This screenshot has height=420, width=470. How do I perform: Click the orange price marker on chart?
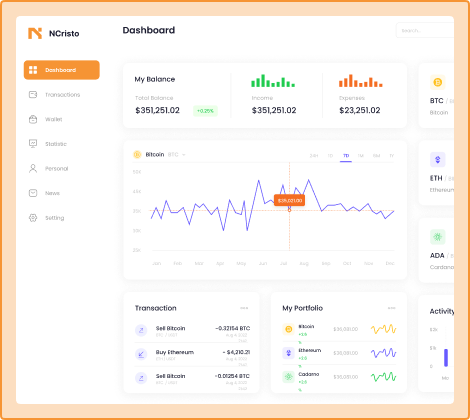[289, 201]
